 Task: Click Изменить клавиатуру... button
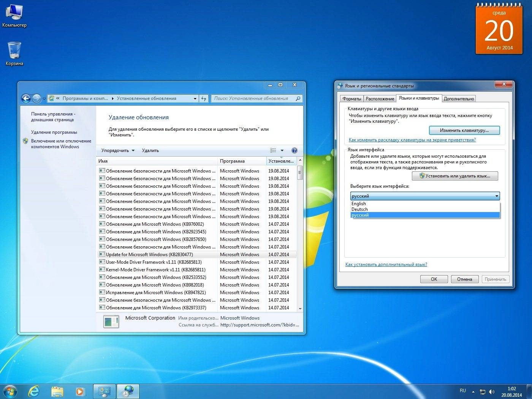(x=464, y=130)
